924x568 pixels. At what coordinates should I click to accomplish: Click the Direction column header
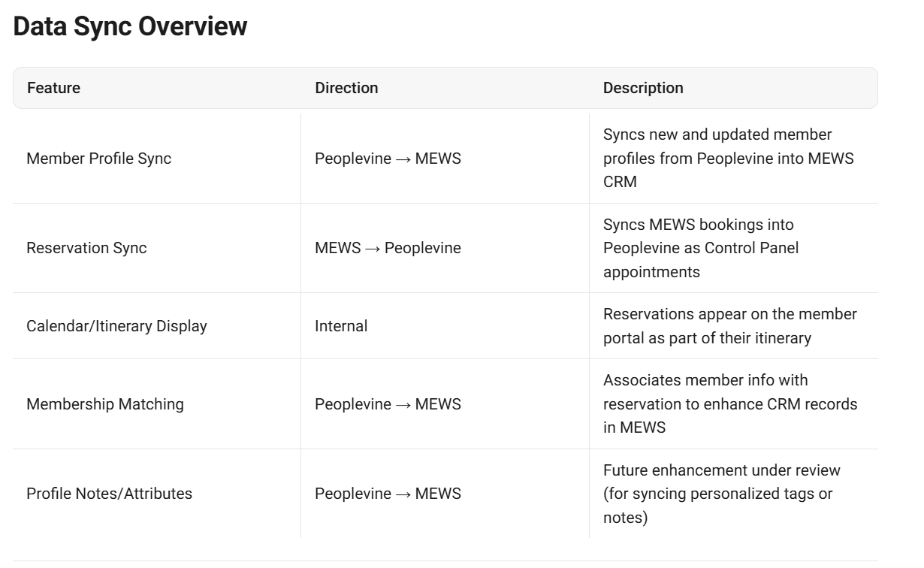346,88
